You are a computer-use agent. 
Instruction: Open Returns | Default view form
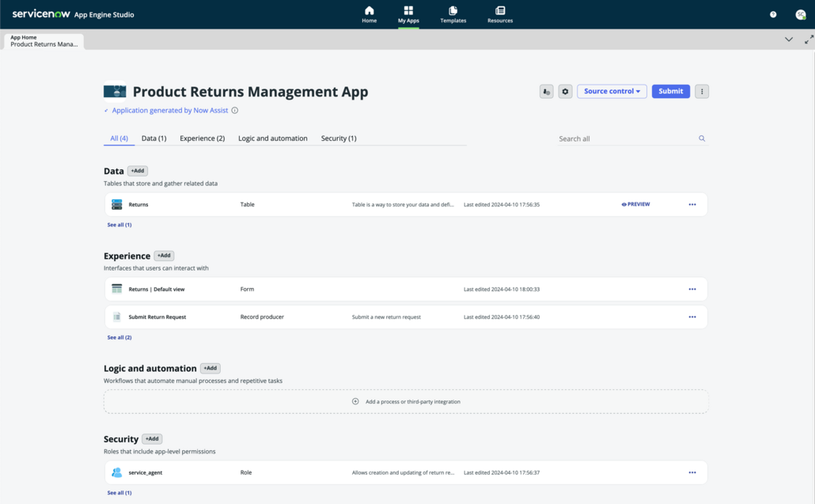406,290
